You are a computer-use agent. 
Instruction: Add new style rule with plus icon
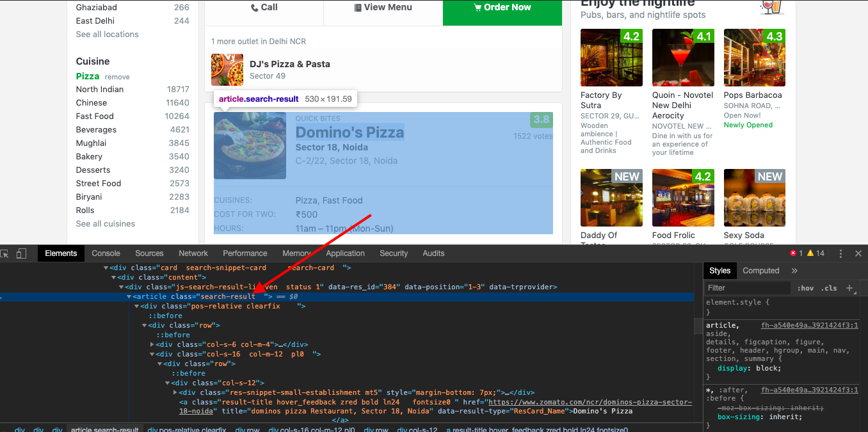click(x=849, y=288)
